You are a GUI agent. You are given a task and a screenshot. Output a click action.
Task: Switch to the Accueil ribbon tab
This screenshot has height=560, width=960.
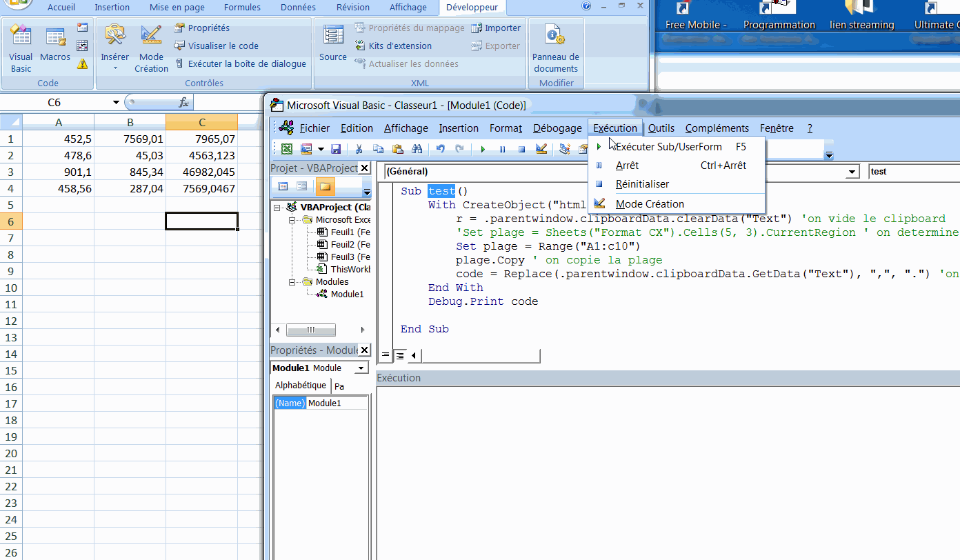(x=61, y=8)
